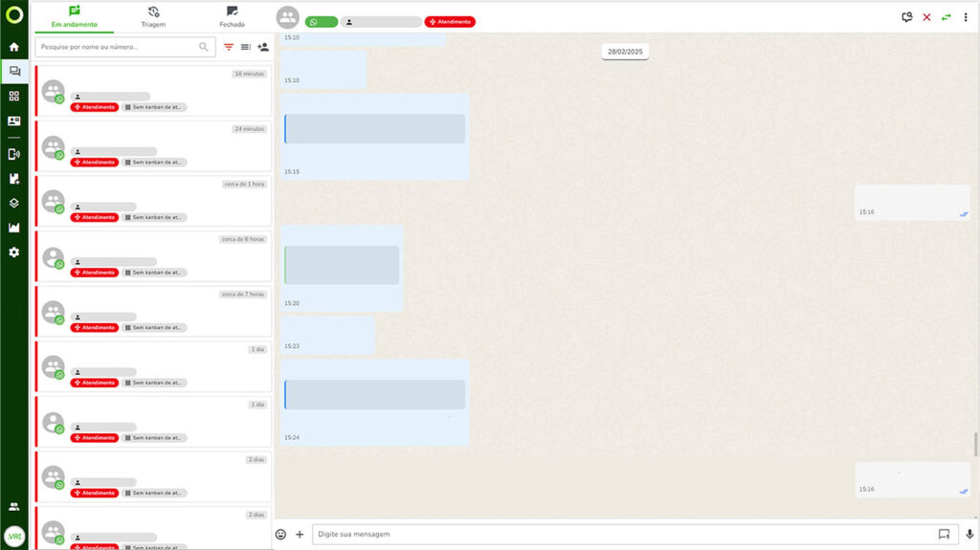
Task: Open the settings gear in sidebar
Action: pos(13,252)
